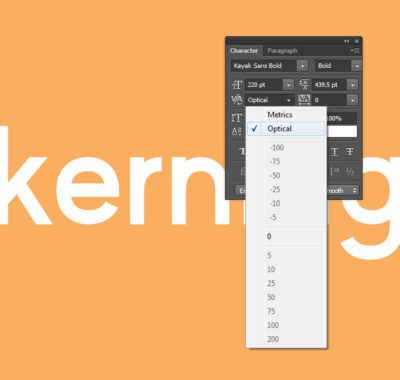Collapse the panel with double-arrow icon
The height and width of the screenshot is (380, 400).
click(347, 41)
